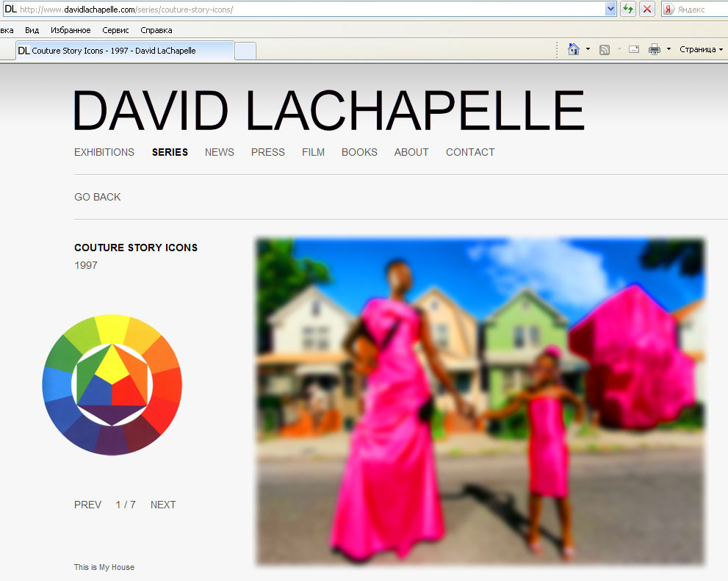Click the RSS feeds icon
728x581 pixels.
[604, 50]
